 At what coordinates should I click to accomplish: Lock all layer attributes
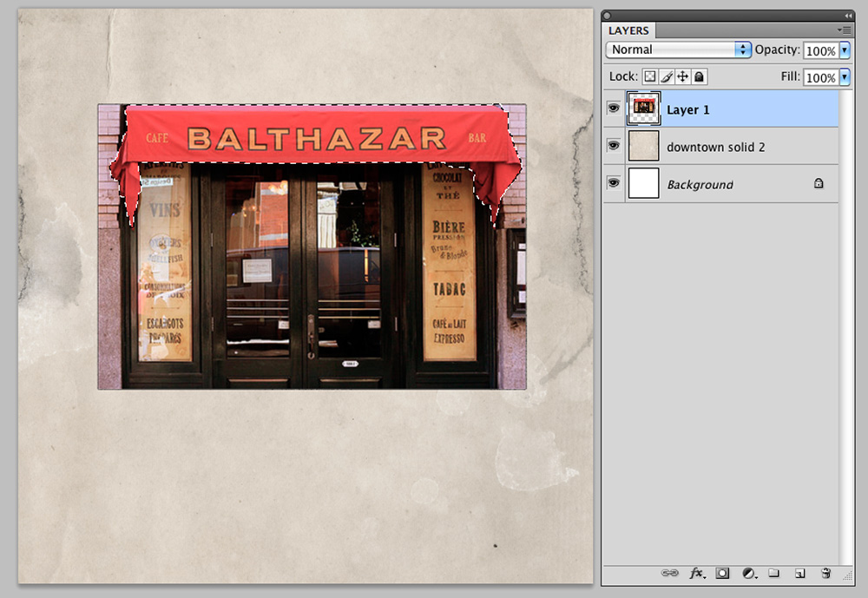(x=699, y=76)
